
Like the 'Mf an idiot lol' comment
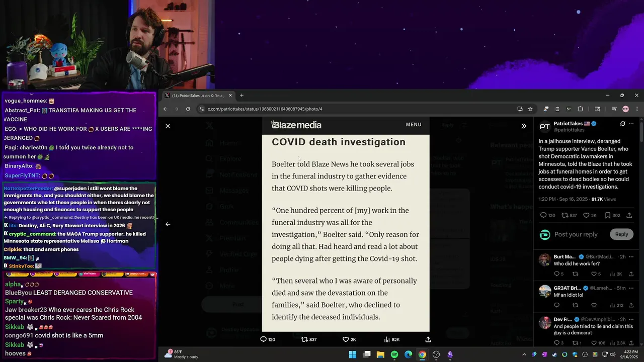tap(594, 305)
